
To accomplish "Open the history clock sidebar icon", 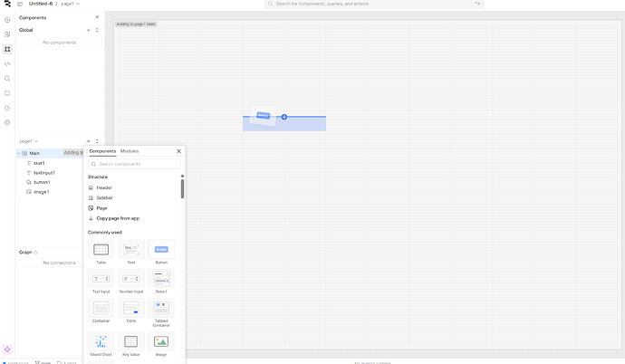I will 7,108.
